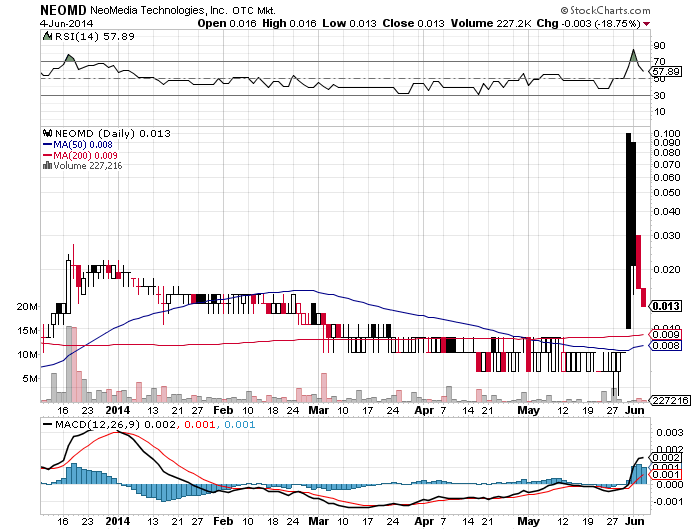Click the 'Open 0.016' value
The image size is (700, 530).
click(227, 23)
